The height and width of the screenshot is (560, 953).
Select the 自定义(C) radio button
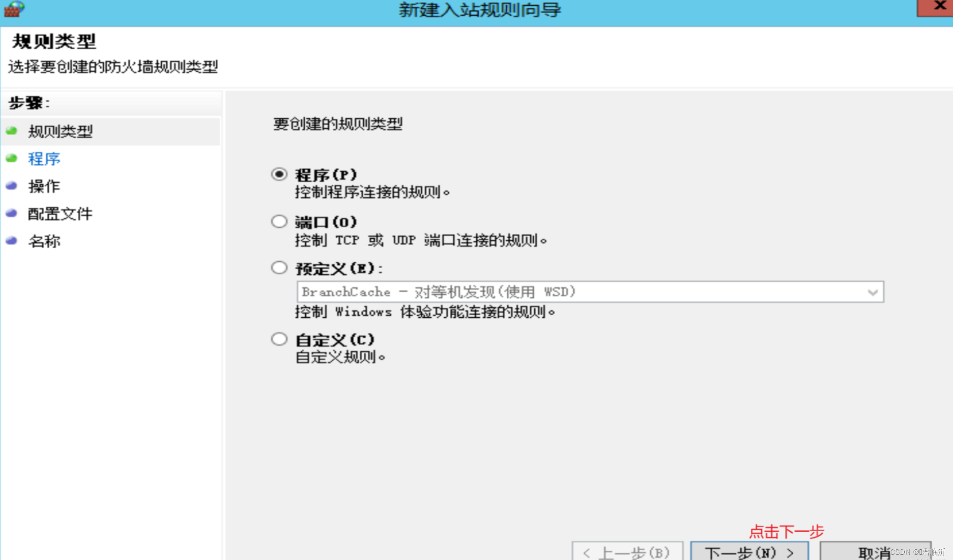tap(279, 339)
